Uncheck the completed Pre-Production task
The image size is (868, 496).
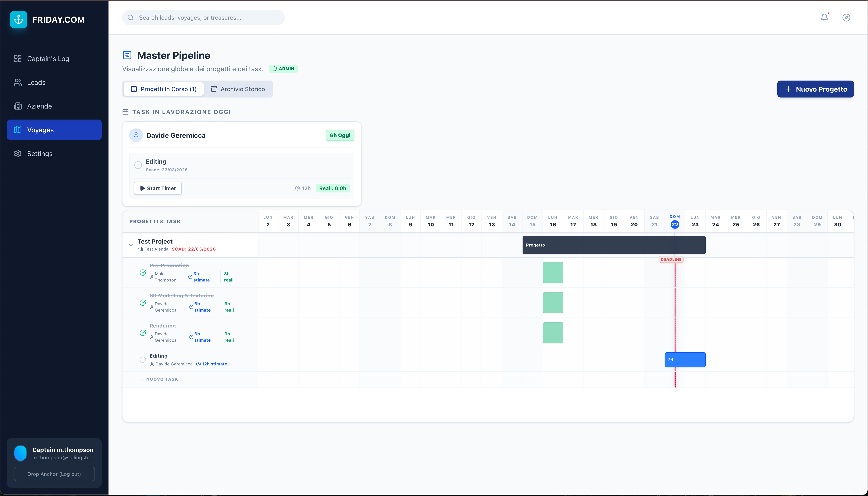point(143,273)
